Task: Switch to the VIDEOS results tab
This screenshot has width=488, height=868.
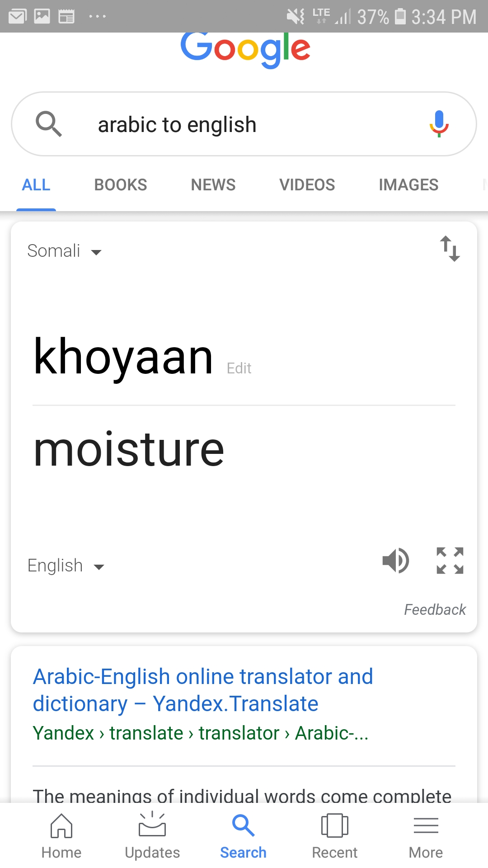Action: [x=307, y=185]
